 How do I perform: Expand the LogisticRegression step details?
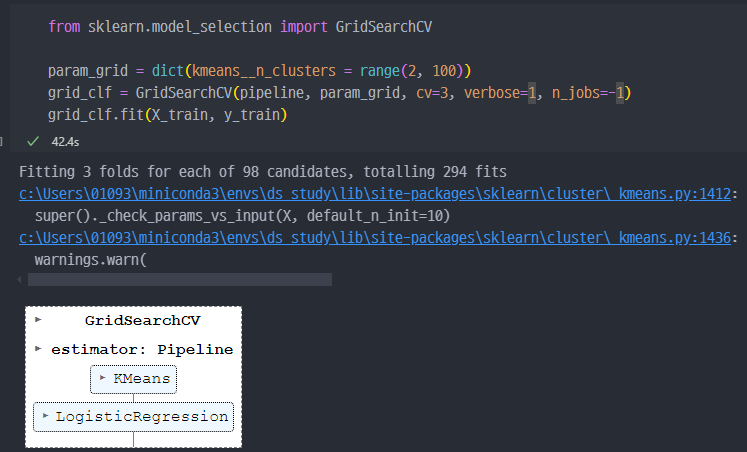(x=46, y=416)
